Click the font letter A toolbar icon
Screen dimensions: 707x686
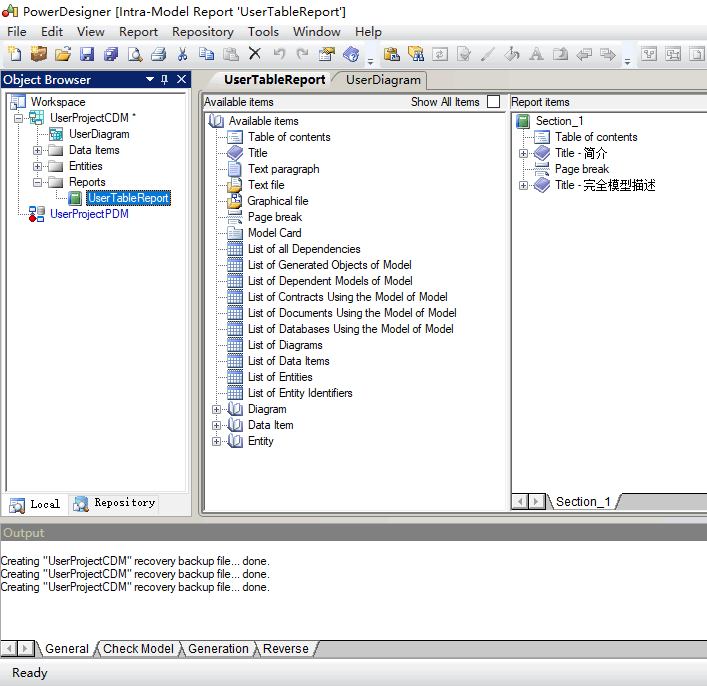(536, 54)
